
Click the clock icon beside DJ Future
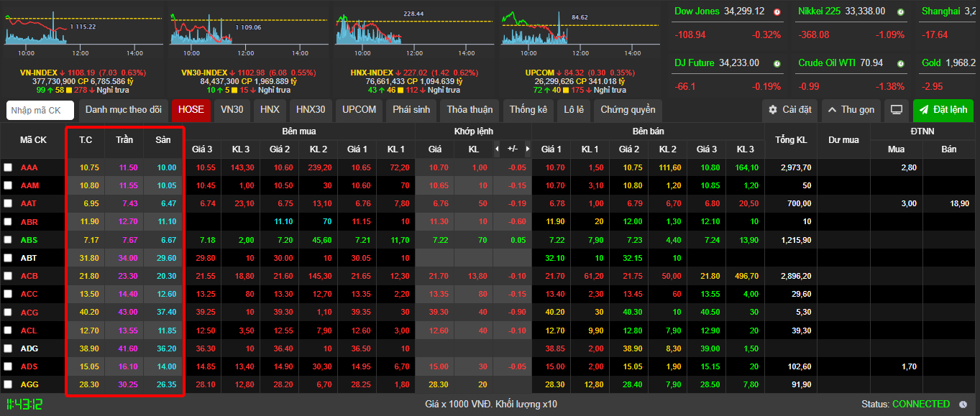(x=777, y=63)
